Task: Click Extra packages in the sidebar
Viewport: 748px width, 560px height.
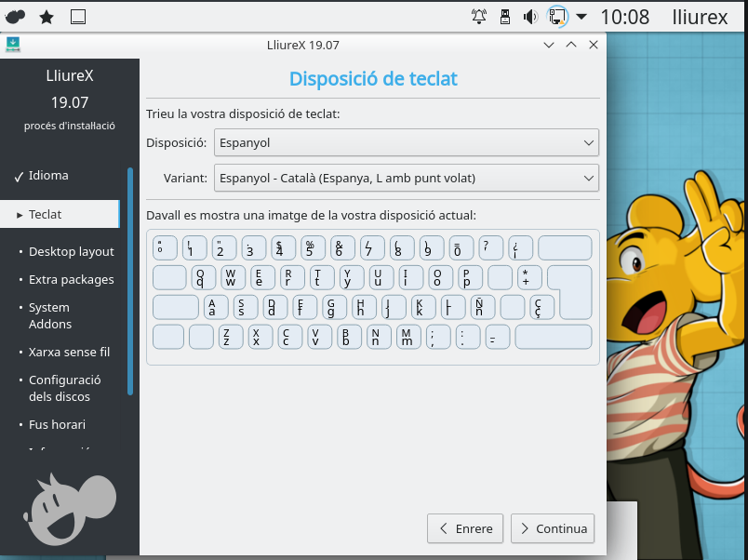Action: 71,279
